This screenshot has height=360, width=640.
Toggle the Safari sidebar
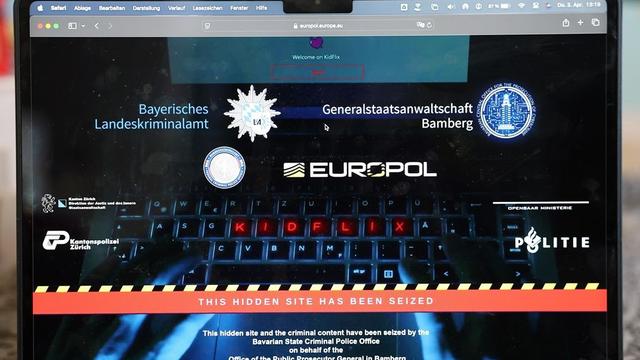[72, 26]
